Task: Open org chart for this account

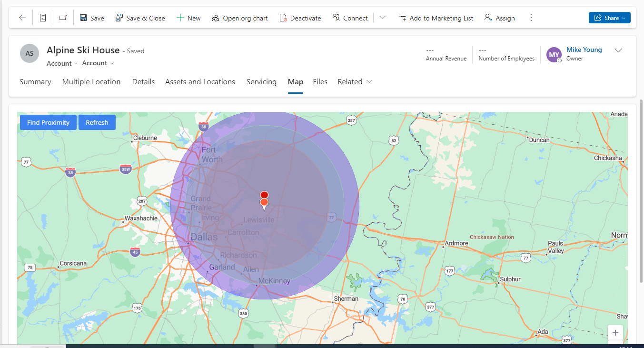Action: pos(240,18)
